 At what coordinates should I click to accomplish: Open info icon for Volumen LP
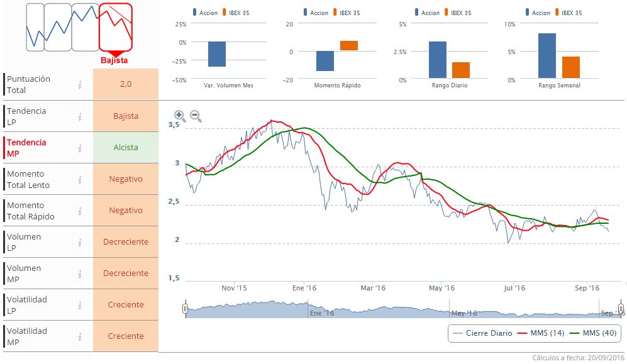tap(80, 242)
